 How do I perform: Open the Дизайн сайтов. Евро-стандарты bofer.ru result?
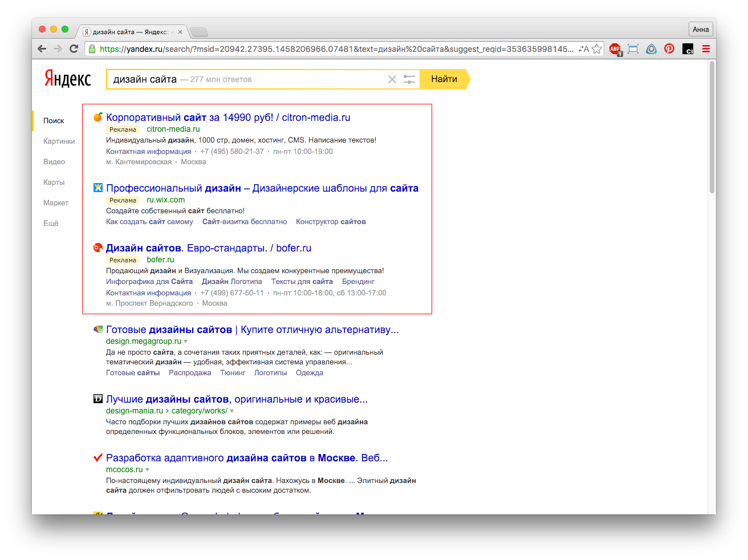[x=209, y=248]
